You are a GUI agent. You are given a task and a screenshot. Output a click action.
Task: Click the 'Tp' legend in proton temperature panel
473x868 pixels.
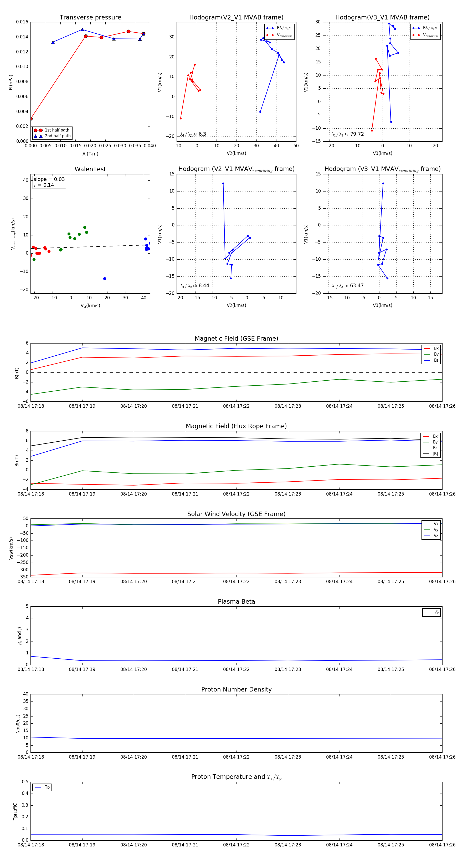42,788
